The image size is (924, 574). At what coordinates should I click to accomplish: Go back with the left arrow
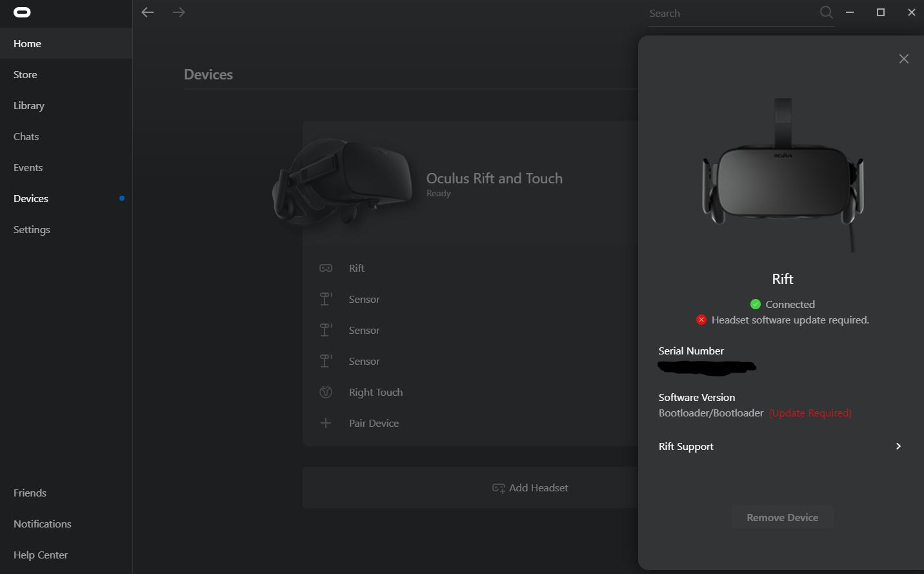point(148,12)
